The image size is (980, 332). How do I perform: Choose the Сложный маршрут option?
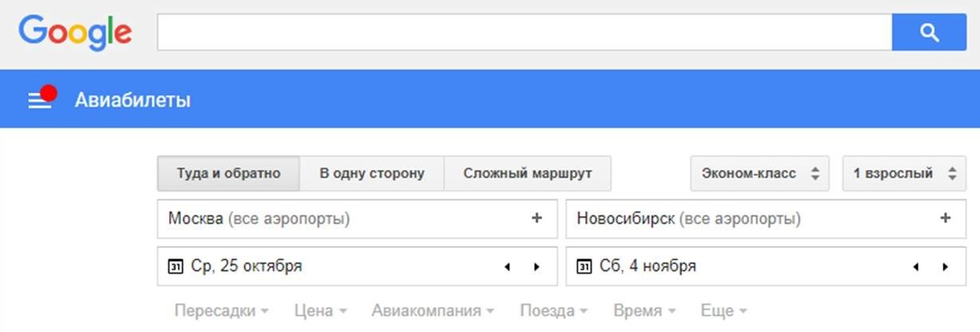[527, 173]
